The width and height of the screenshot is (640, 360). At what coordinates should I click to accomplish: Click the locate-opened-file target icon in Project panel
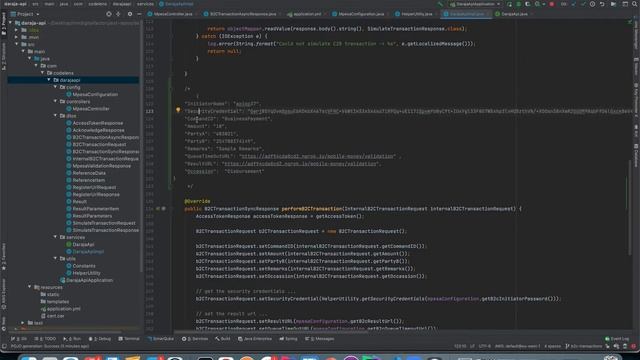[x=109, y=14]
